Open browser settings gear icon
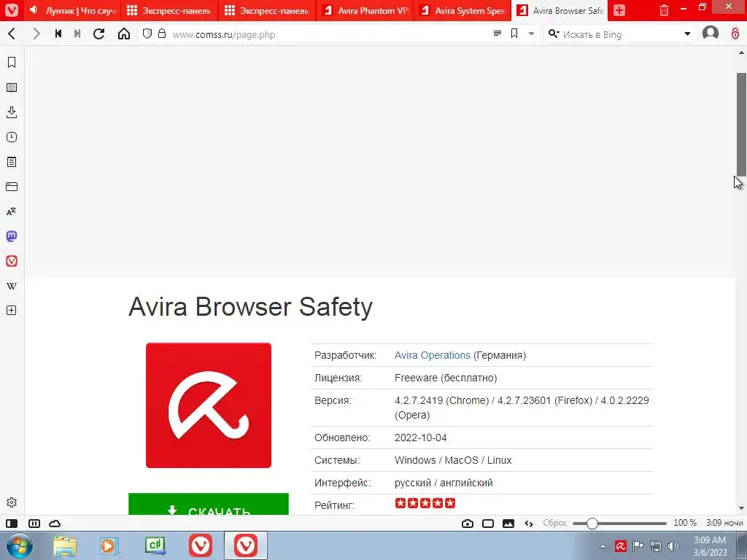This screenshot has height=560, width=747. (x=12, y=502)
